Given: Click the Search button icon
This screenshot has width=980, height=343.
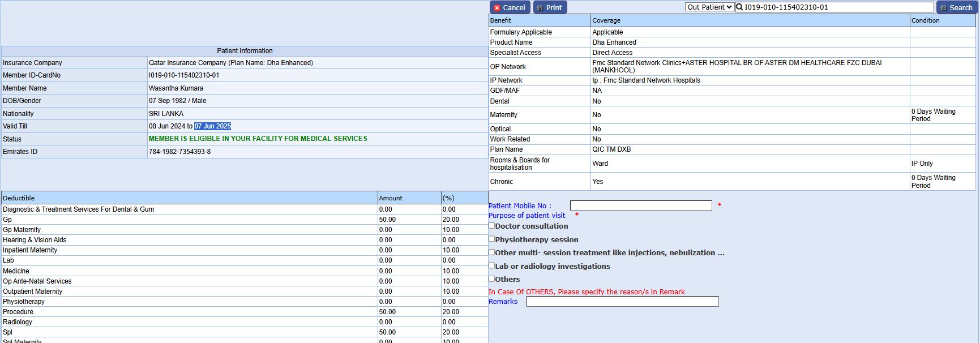Looking at the screenshot, I should [943, 8].
